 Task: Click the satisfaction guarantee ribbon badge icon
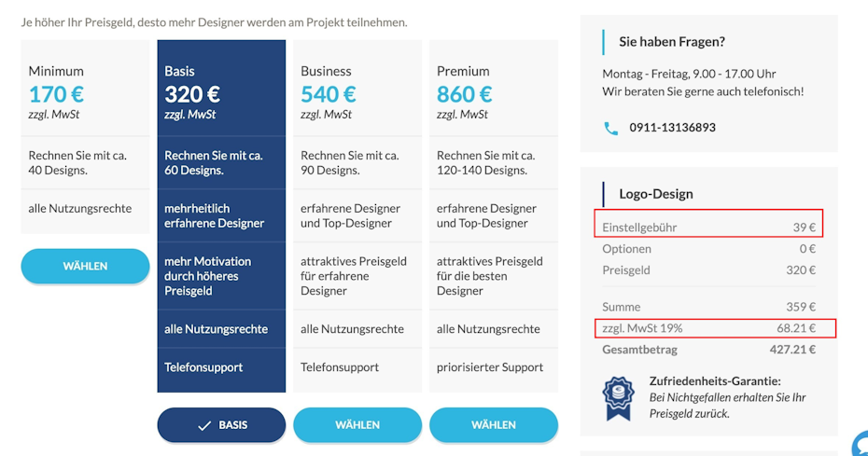click(618, 398)
